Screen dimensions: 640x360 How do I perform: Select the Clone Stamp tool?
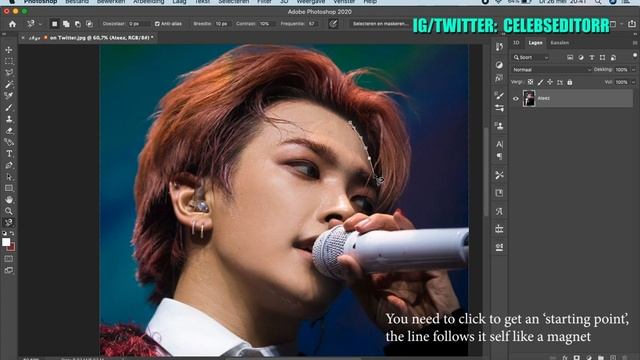point(9,119)
